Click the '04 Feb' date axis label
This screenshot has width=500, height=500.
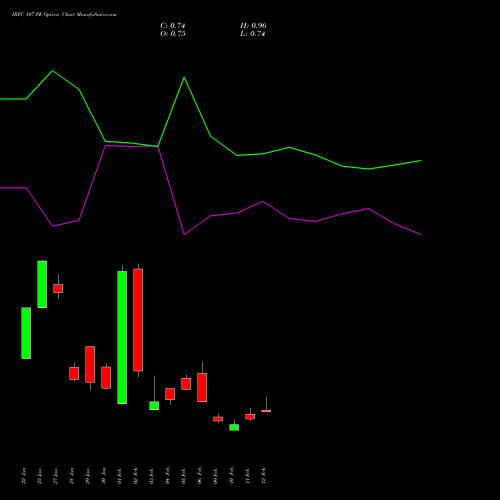click(168, 476)
